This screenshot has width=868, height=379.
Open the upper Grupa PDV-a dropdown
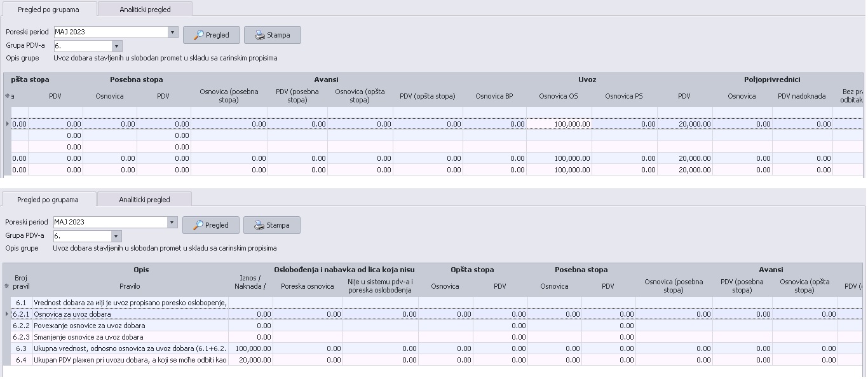(x=116, y=46)
